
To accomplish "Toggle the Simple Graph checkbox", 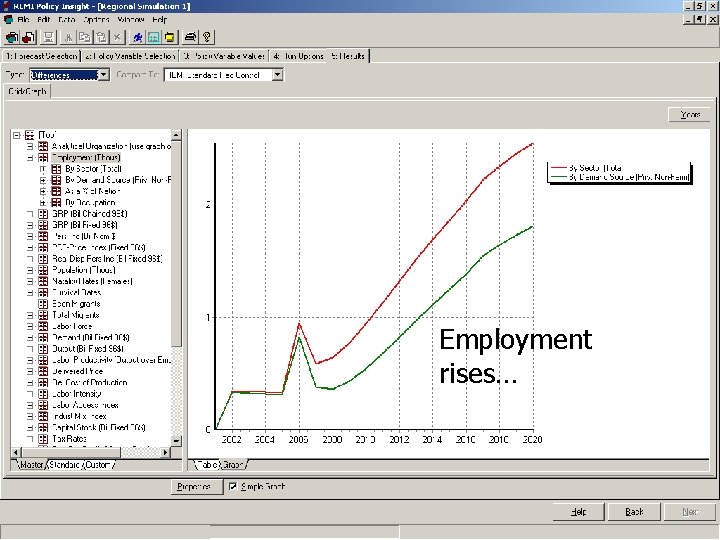I will (x=233, y=486).
